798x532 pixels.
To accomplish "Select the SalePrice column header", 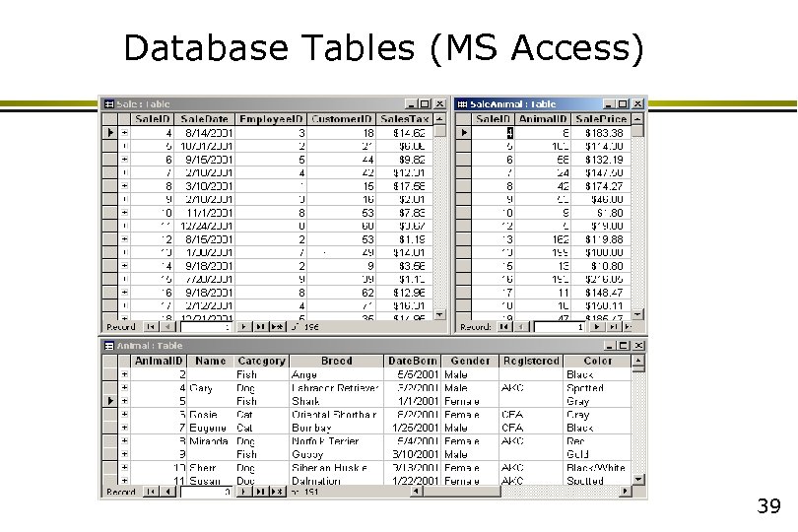I will coord(601,119).
